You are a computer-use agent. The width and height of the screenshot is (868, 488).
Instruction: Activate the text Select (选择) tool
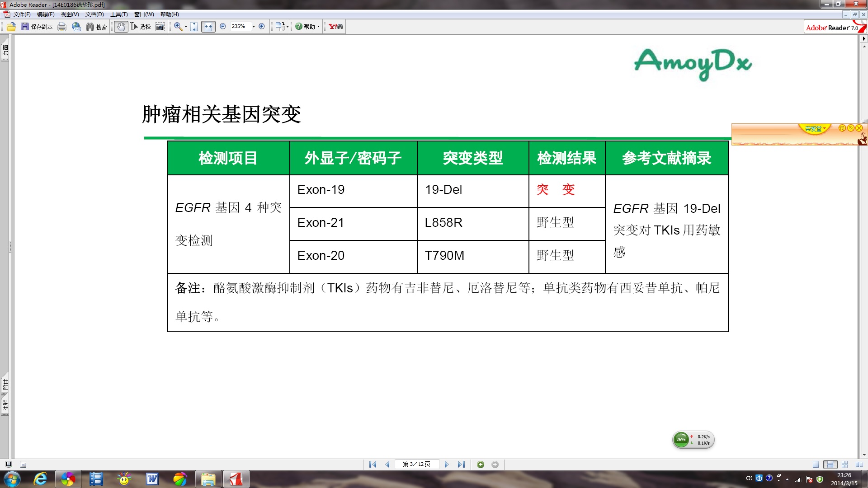[x=141, y=27]
